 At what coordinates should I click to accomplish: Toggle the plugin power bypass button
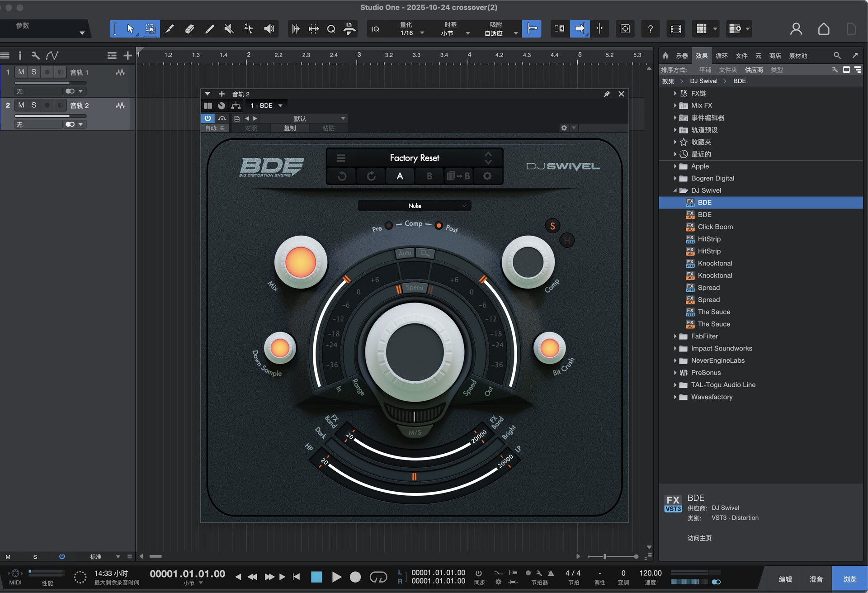point(208,118)
